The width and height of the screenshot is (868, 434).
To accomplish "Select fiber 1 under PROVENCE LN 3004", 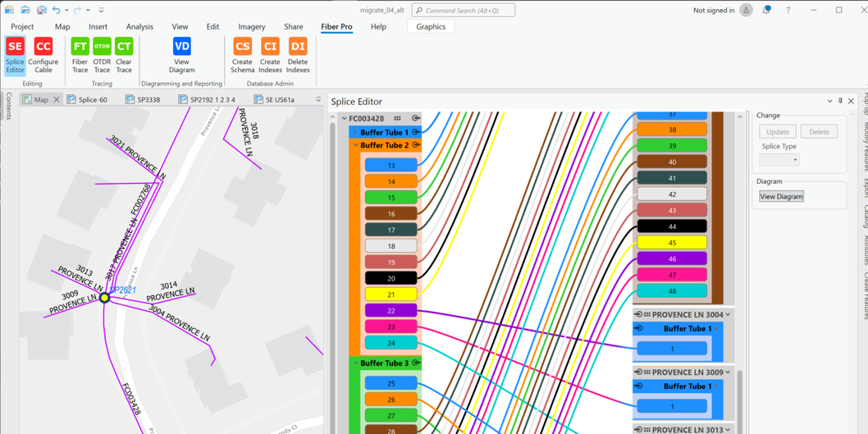I will pyautogui.click(x=672, y=349).
